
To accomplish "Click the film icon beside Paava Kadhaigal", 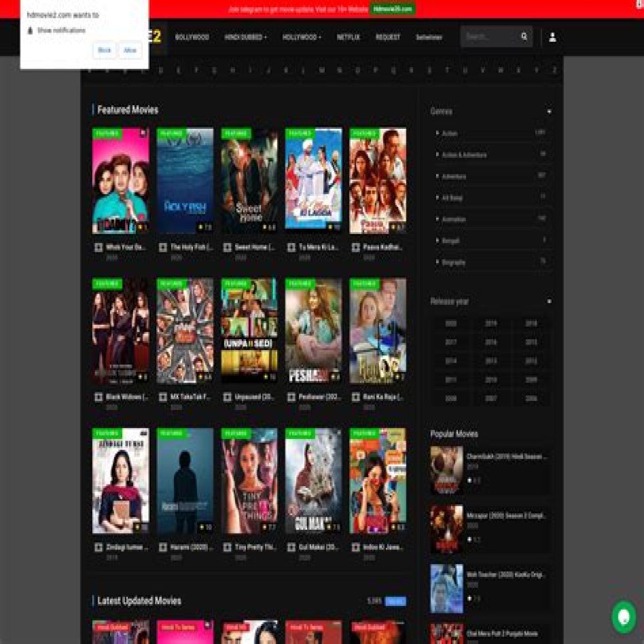I will coord(356,247).
